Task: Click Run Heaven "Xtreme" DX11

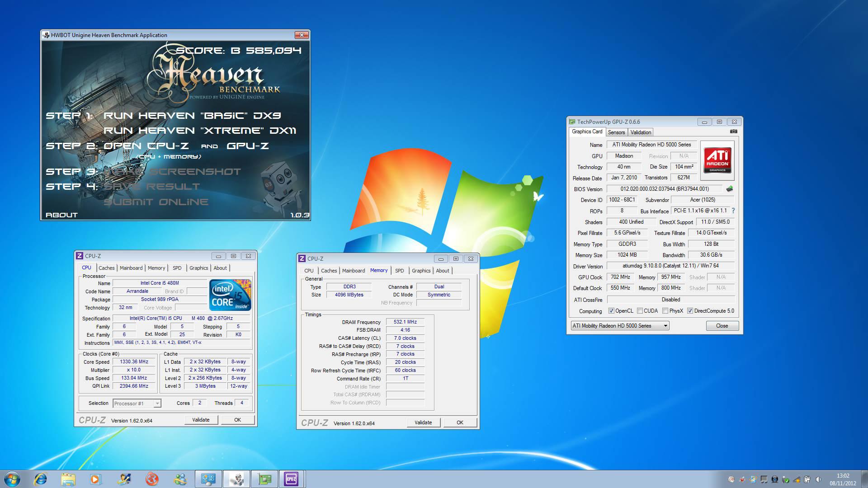Action: tap(200, 131)
